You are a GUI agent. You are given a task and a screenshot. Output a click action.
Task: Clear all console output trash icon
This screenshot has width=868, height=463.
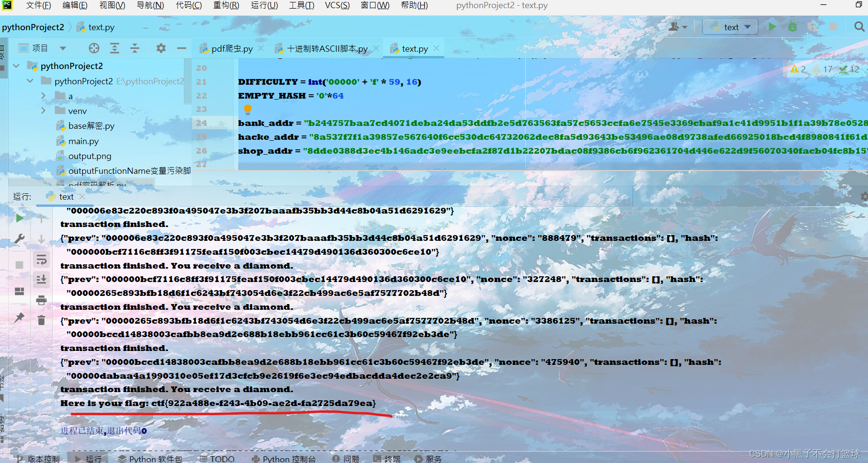point(42,320)
